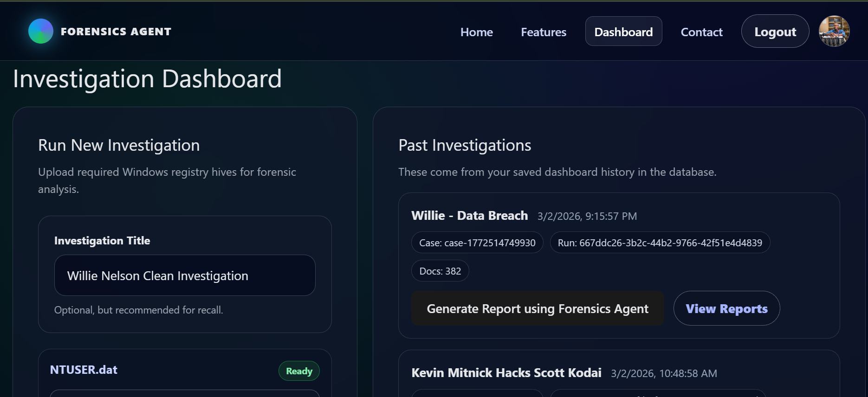Image resolution: width=868 pixels, height=397 pixels.
Task: Click the 3/2/2026, 9:15:57 PM timestamp
Action: click(x=587, y=216)
